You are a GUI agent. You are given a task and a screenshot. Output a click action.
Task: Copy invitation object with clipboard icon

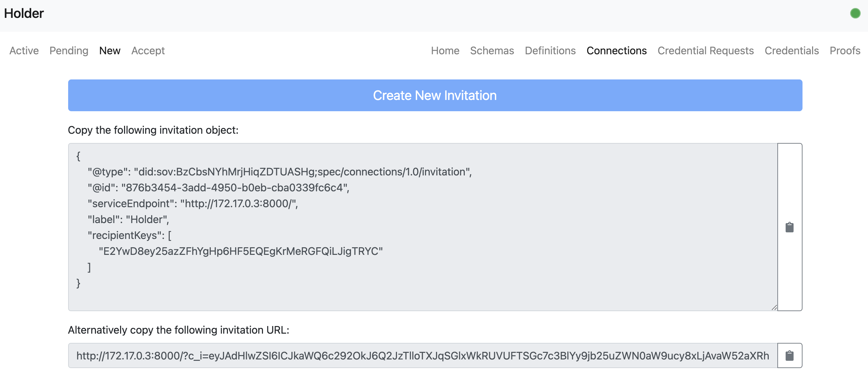789,227
